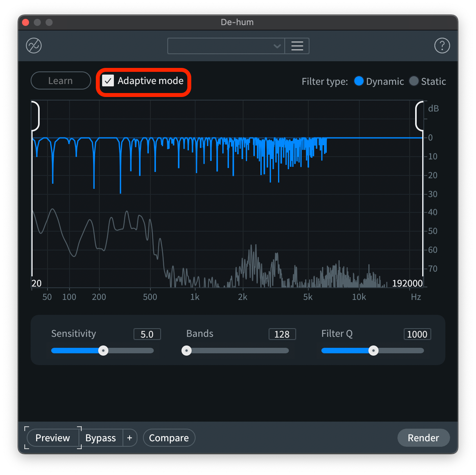Click the Filter Q value field
The width and height of the screenshot is (476, 475).
pyautogui.click(x=417, y=334)
